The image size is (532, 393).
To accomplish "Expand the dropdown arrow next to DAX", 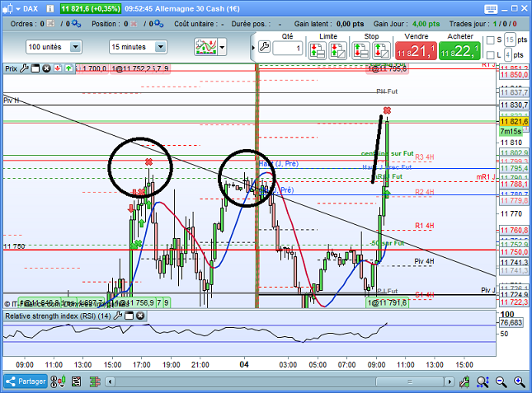I will tap(18, 9).
